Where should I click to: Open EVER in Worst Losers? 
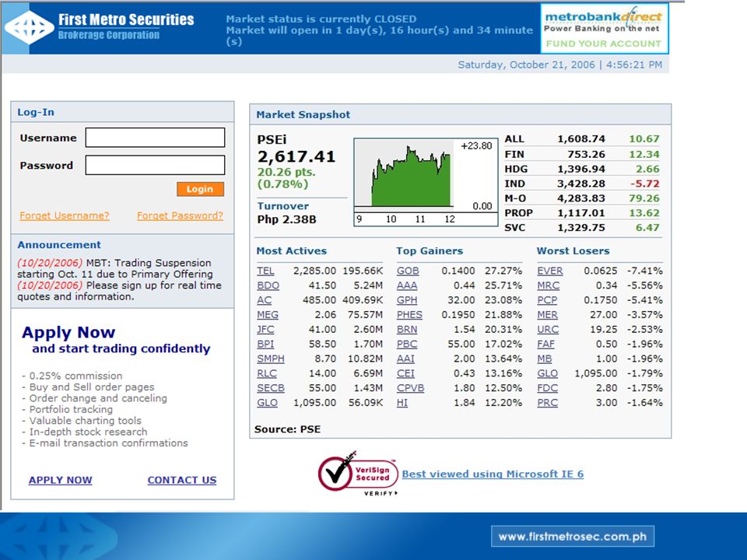[x=550, y=271]
